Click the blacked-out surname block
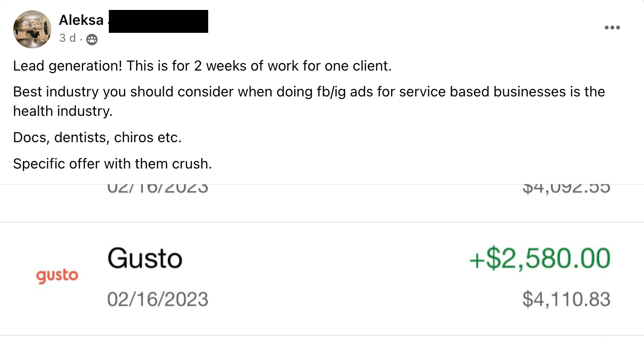 [158, 21]
